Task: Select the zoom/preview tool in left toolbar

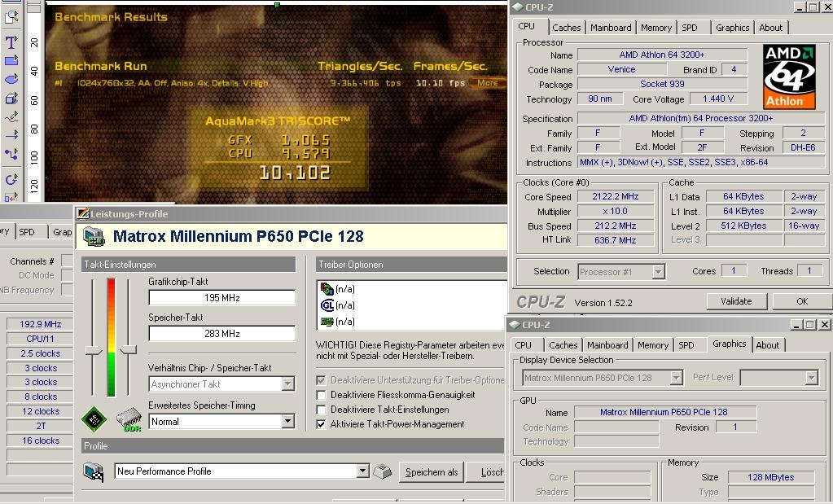Action: coord(11,16)
